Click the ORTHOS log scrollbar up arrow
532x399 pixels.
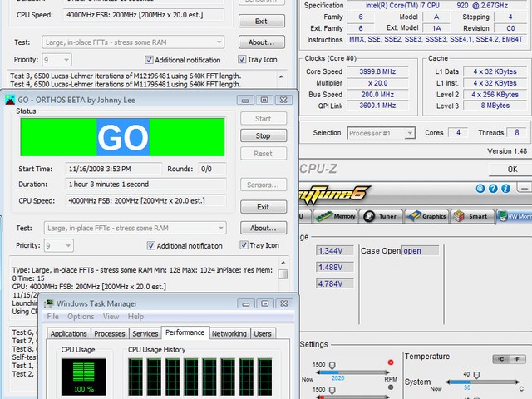click(283, 263)
